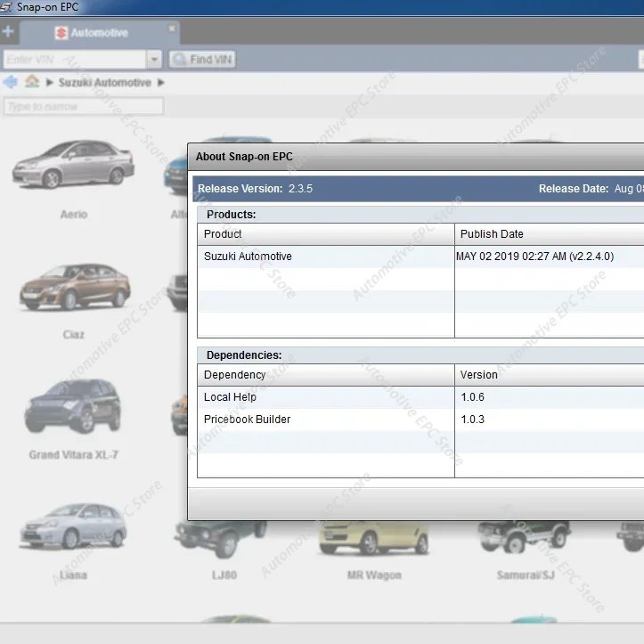Viewport: 644px width, 644px height.
Task: Close the Automotive tab
Action: click(x=172, y=29)
